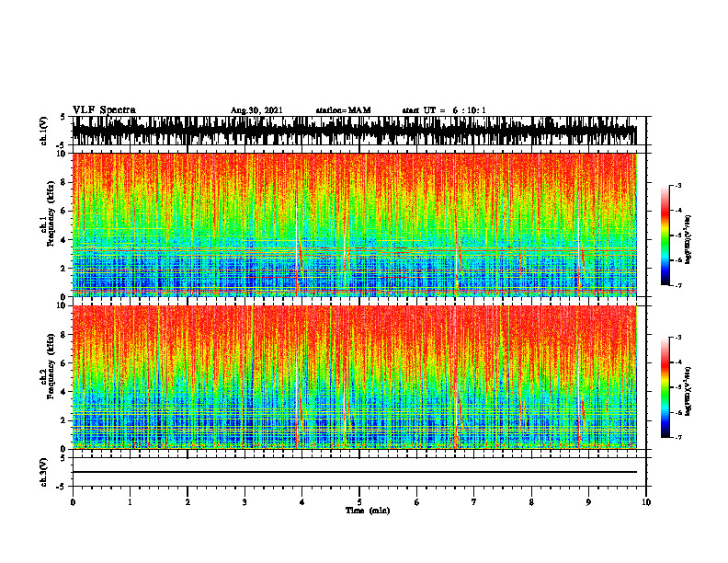Click the "6" label on the time axis
The width and height of the screenshot is (728, 563).
(417, 502)
